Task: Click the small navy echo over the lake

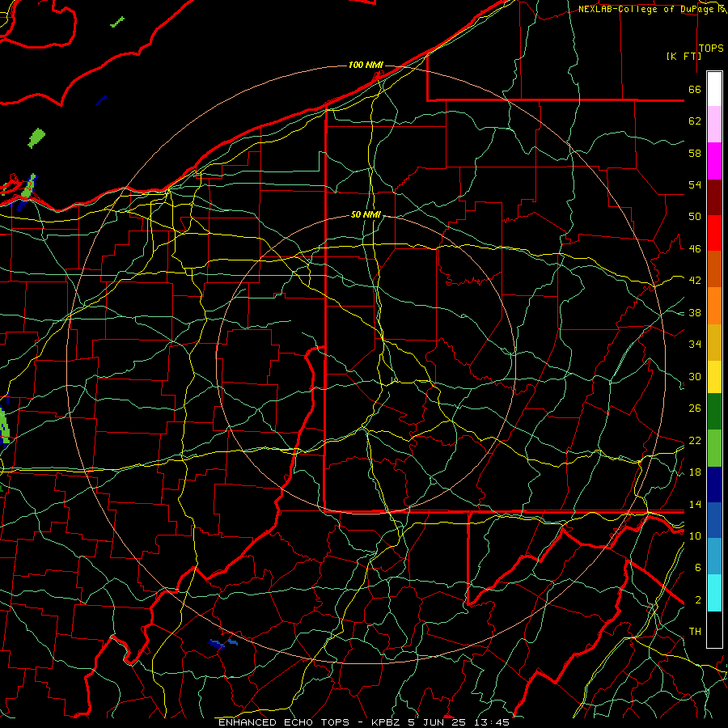Action: tap(101, 99)
